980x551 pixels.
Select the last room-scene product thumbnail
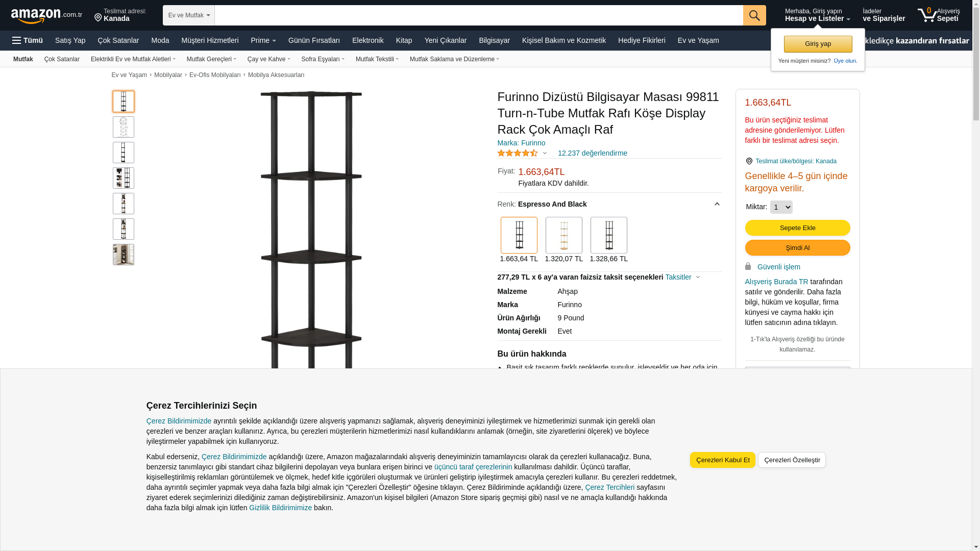(124, 255)
